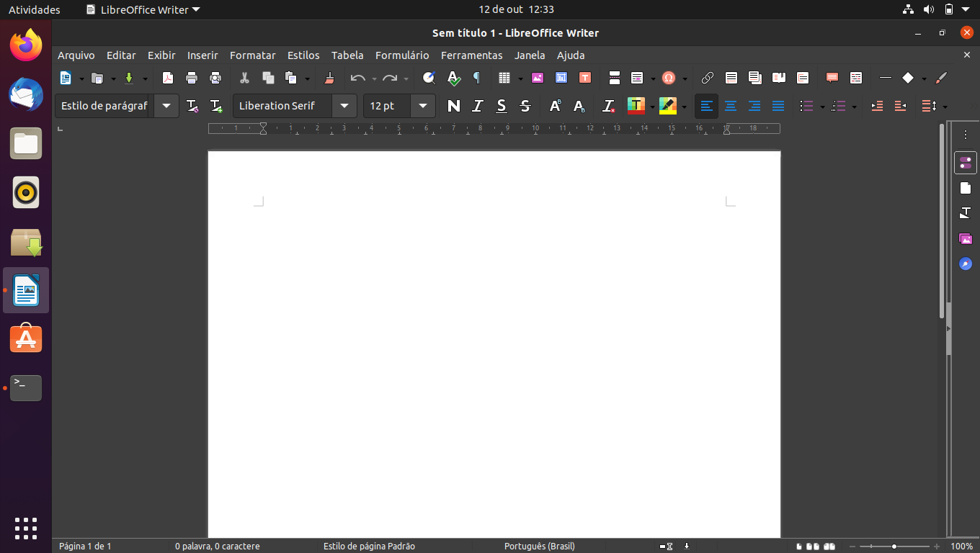
Task: Apply the highlighting color
Action: pyautogui.click(x=667, y=106)
